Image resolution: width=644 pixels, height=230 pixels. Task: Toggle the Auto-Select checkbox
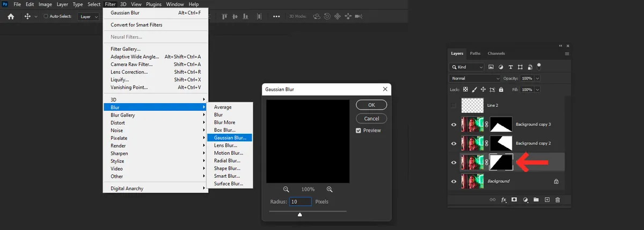tap(46, 17)
